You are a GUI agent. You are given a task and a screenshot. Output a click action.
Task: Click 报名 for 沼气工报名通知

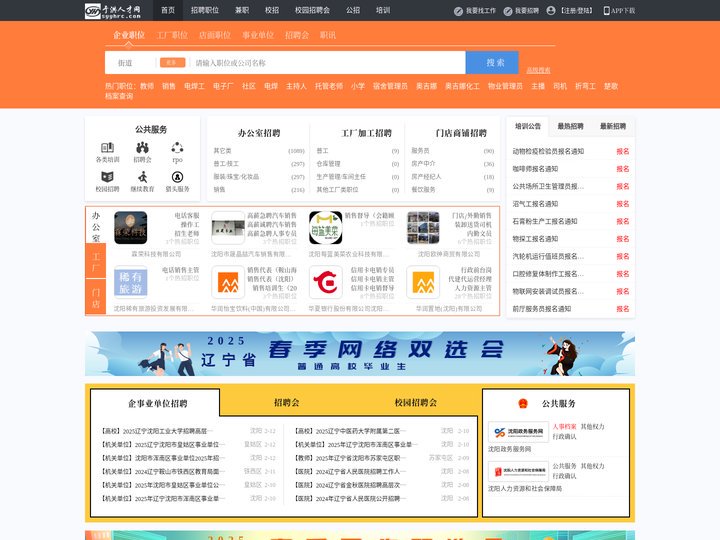click(623, 203)
